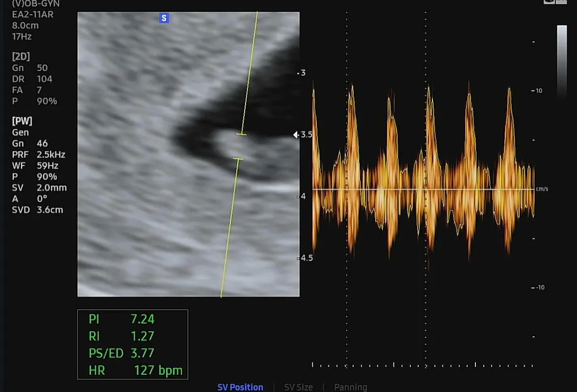This screenshot has width=577, height=392.
Task: Click the FA 7 parameter
Action: click(x=27, y=90)
